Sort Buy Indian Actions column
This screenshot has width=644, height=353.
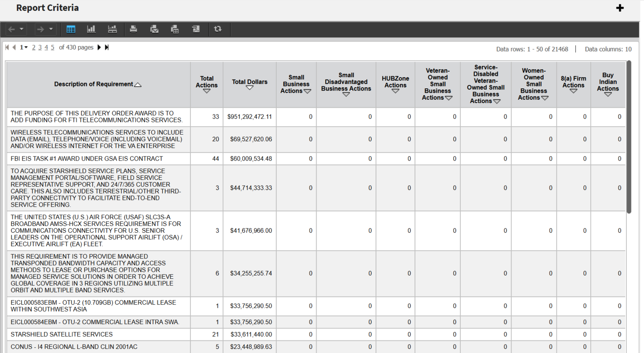pos(608,95)
